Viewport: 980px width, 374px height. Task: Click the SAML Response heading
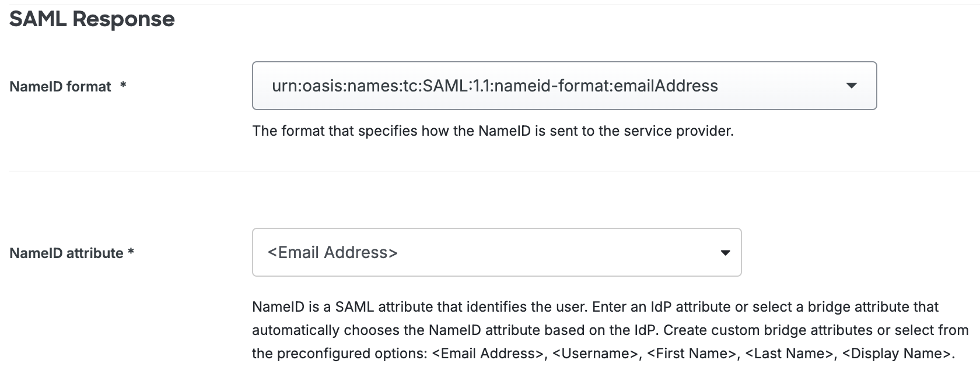click(92, 19)
